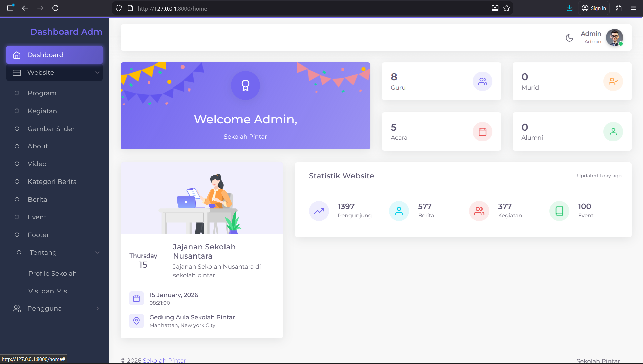This screenshot has width=643, height=364.
Task: Click the Welcome Admin heading
Action: tap(245, 119)
